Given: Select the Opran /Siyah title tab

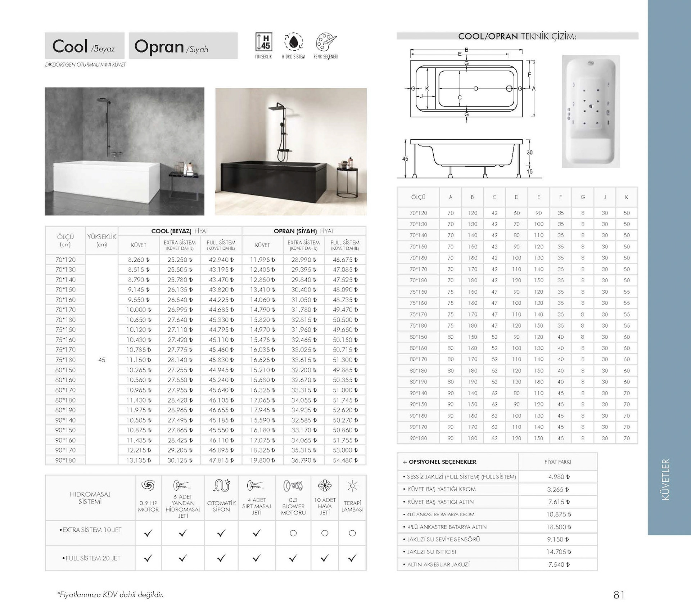Looking at the screenshot, I should click(x=183, y=46).
